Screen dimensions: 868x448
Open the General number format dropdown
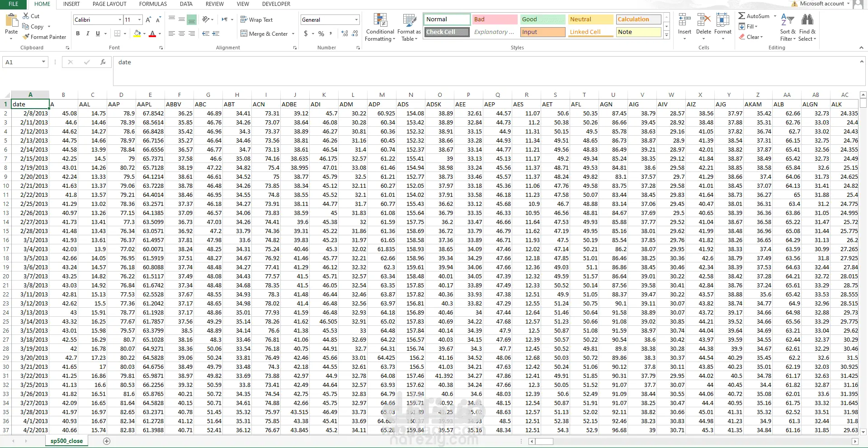(x=356, y=20)
